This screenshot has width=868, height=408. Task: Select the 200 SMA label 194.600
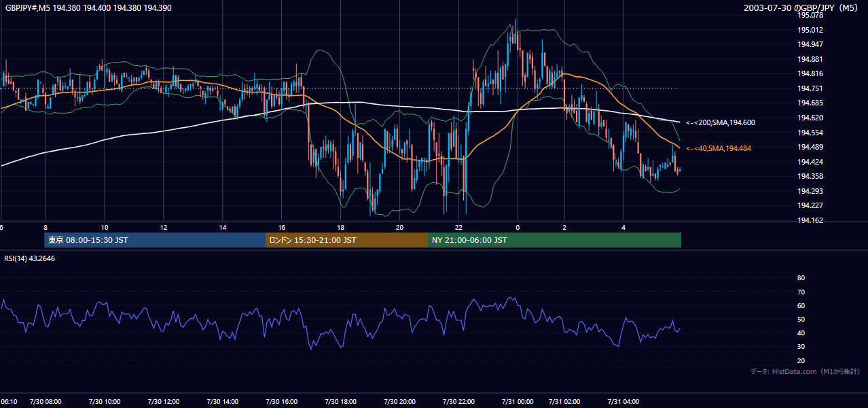pos(721,122)
